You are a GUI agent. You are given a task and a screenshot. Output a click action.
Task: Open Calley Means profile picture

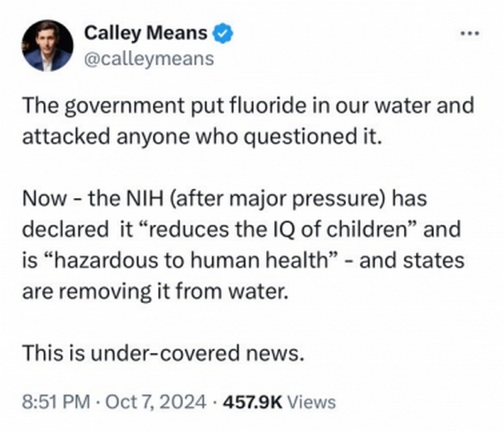tap(47, 45)
